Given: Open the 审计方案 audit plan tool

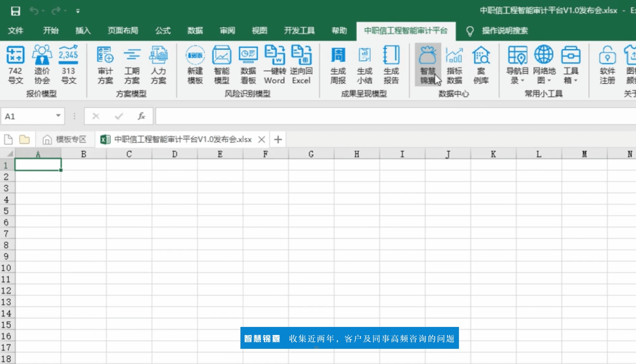Looking at the screenshot, I should pos(105,64).
